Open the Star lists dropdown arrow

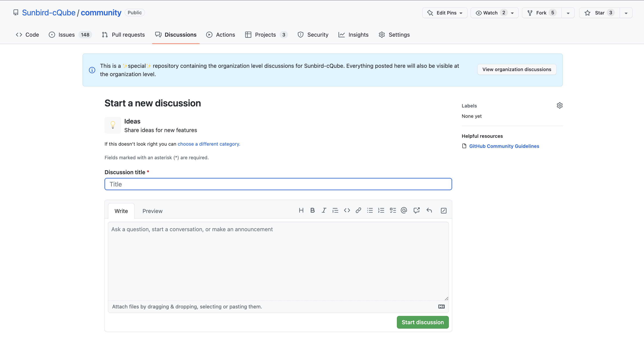click(626, 13)
